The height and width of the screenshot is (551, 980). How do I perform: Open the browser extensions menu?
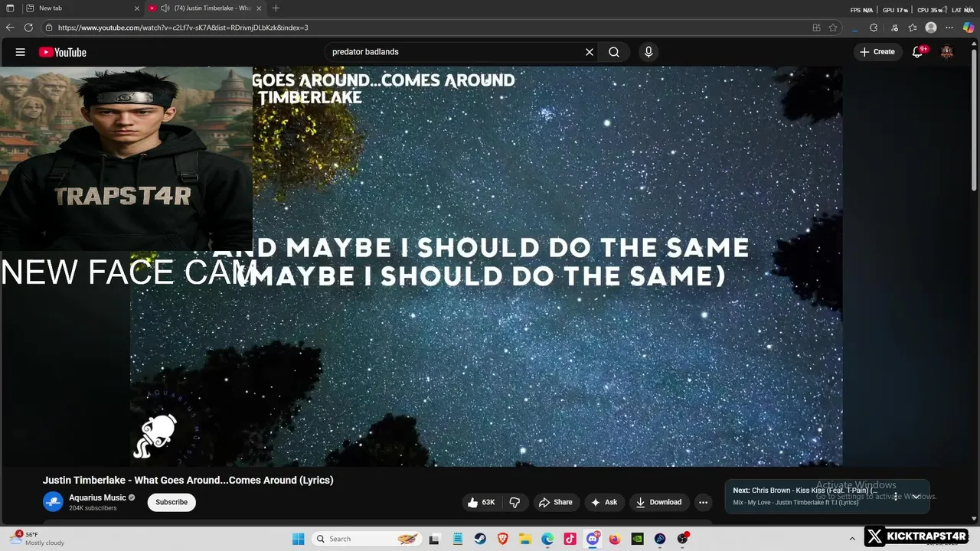click(x=874, y=28)
